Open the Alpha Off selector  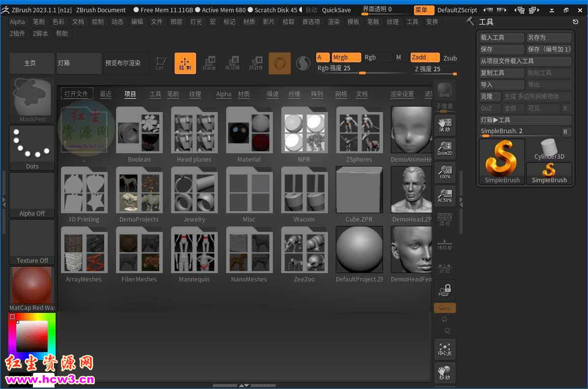[32, 195]
